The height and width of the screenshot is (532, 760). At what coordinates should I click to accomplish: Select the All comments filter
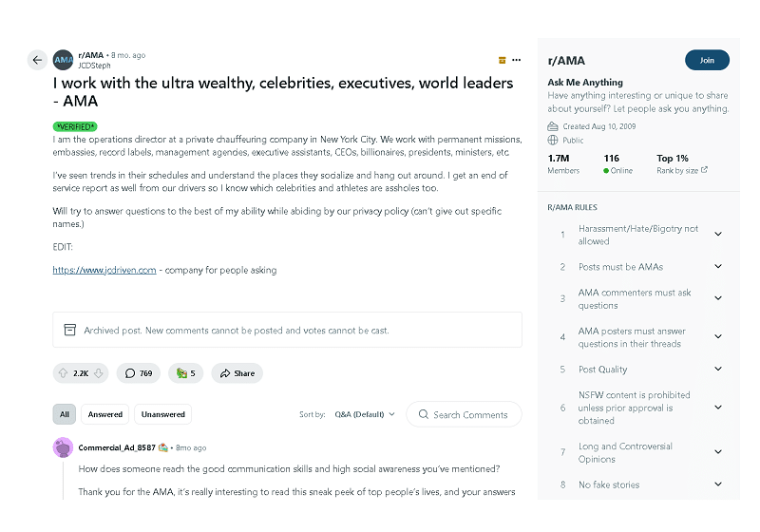coord(65,414)
